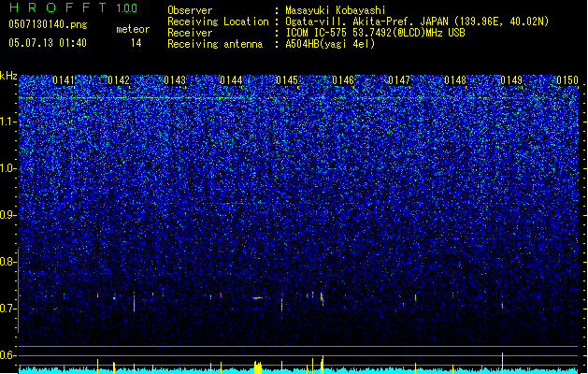Click the meteor label
The image size is (588, 374).
tap(133, 29)
